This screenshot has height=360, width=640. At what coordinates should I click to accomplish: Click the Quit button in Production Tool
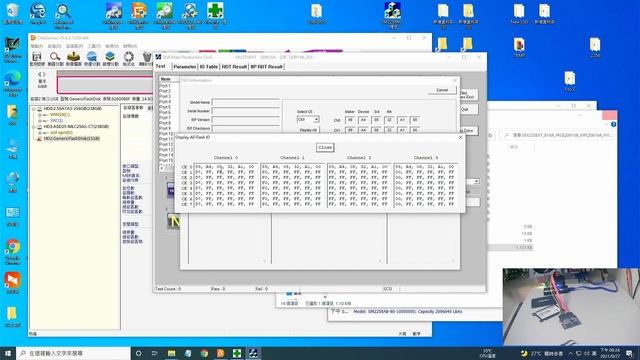point(468,109)
